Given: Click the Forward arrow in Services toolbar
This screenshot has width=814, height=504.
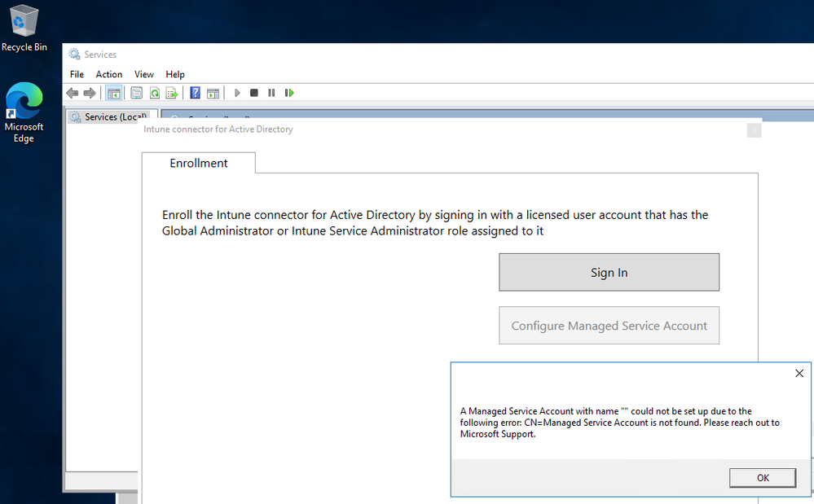Looking at the screenshot, I should tap(90, 93).
